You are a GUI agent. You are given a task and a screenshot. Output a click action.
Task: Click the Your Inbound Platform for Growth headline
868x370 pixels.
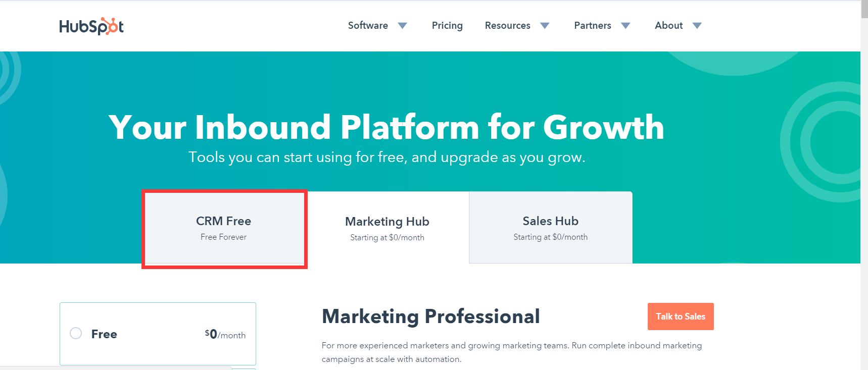click(x=386, y=127)
